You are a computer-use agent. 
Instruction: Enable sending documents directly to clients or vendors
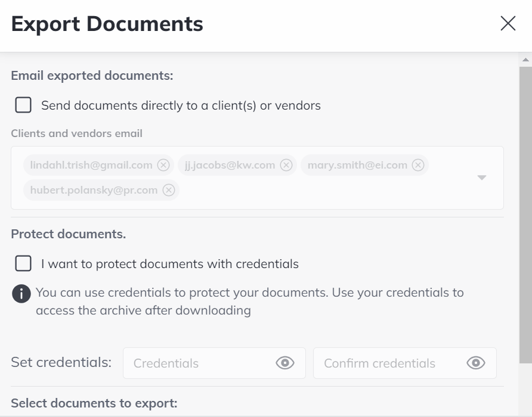click(x=23, y=105)
